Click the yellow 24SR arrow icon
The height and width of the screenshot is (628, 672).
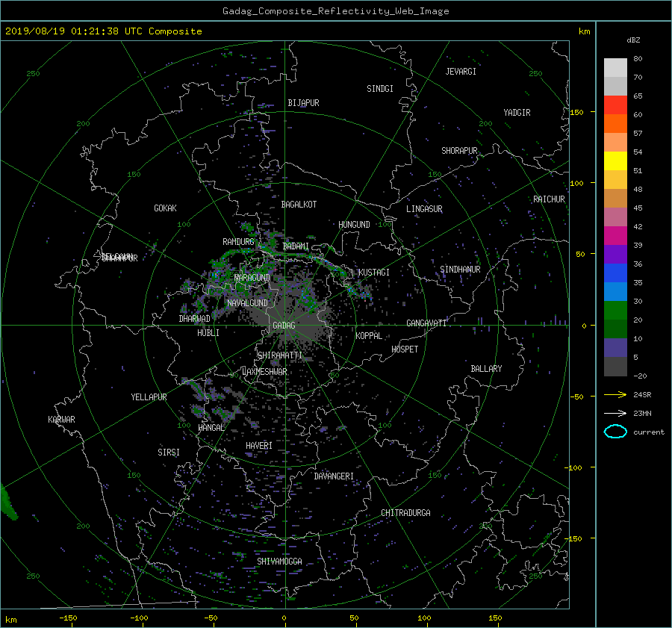click(x=615, y=394)
